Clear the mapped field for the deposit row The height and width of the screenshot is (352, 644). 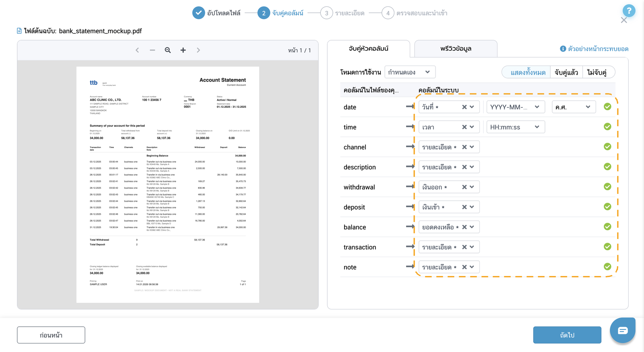coord(464,207)
